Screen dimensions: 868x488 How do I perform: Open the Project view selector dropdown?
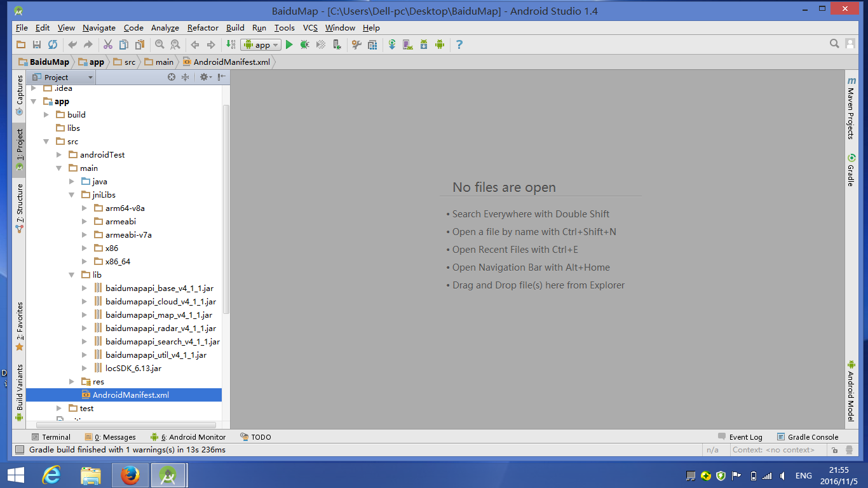click(x=63, y=77)
